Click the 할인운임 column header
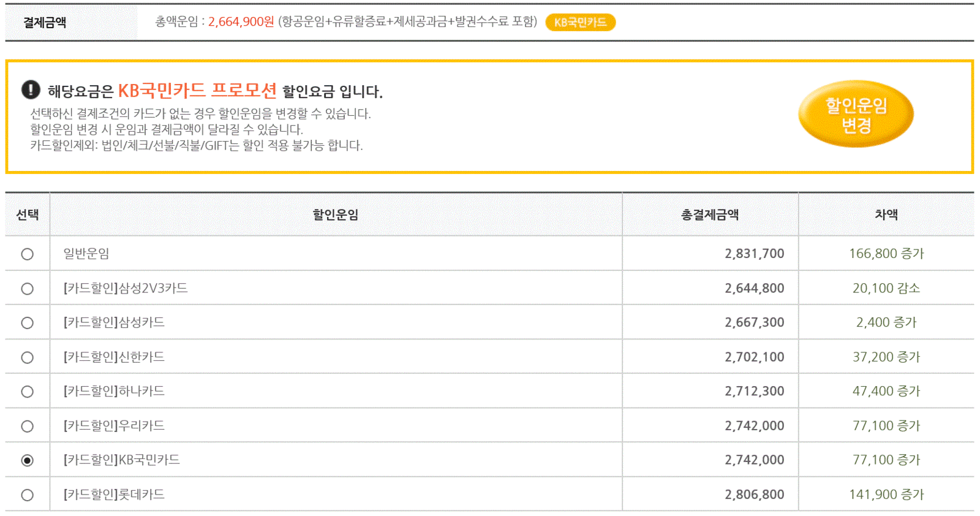 coord(336,214)
